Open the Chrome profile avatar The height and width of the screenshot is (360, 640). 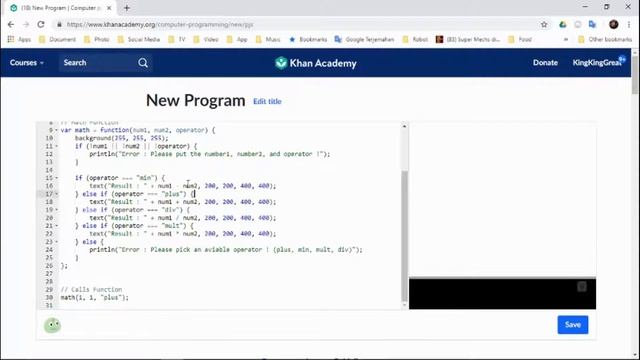pyautogui.click(x=613, y=24)
